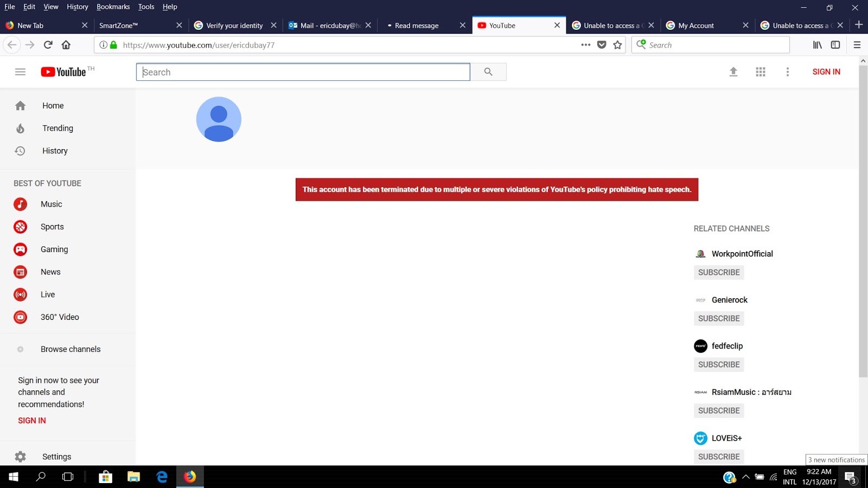The image size is (868, 488).
Task: Subscribe to LOVEiS+ channel
Action: click(719, 457)
